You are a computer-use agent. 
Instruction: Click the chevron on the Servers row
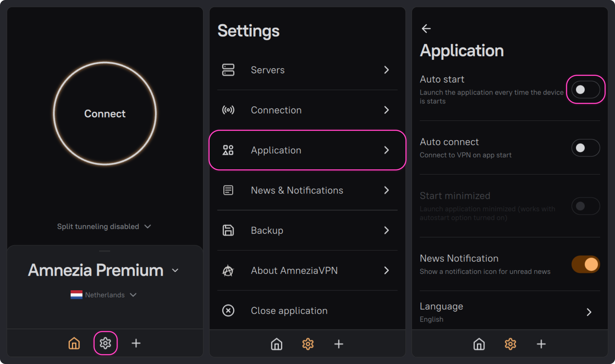[x=387, y=70]
